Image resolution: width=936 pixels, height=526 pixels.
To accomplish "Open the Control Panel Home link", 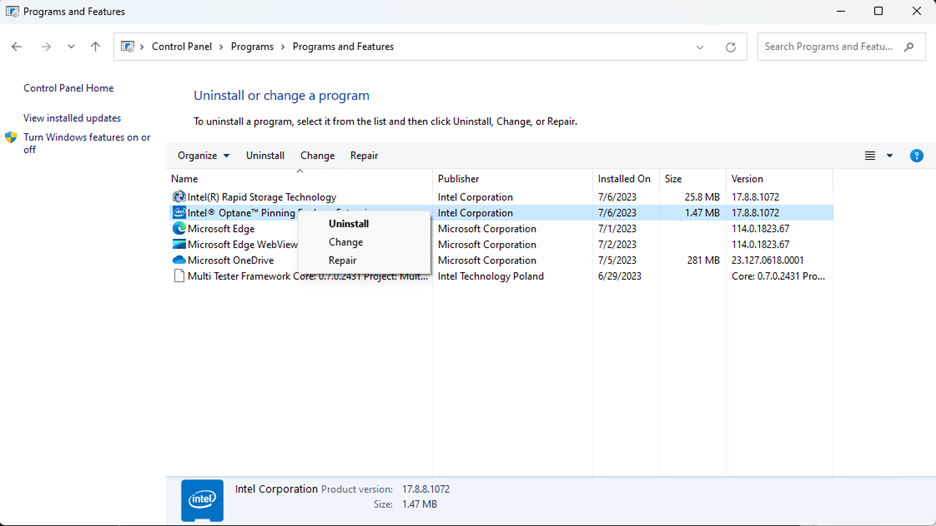I will [68, 88].
